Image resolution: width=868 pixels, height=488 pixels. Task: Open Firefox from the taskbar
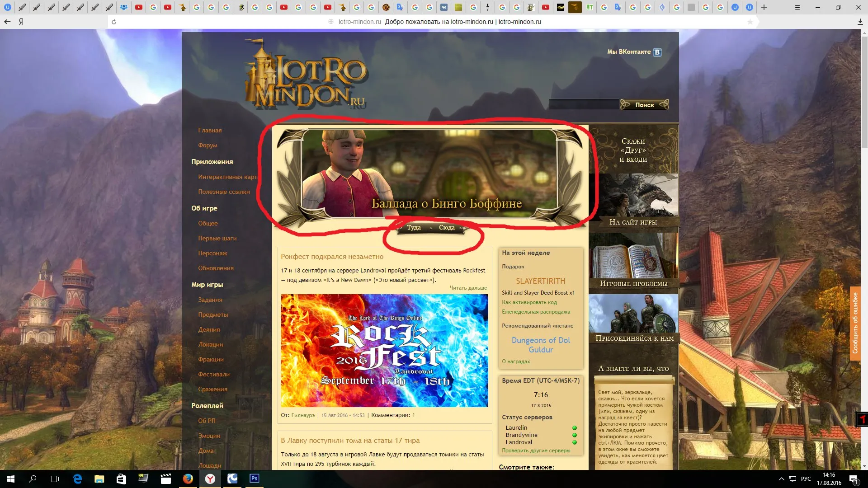[188, 479]
